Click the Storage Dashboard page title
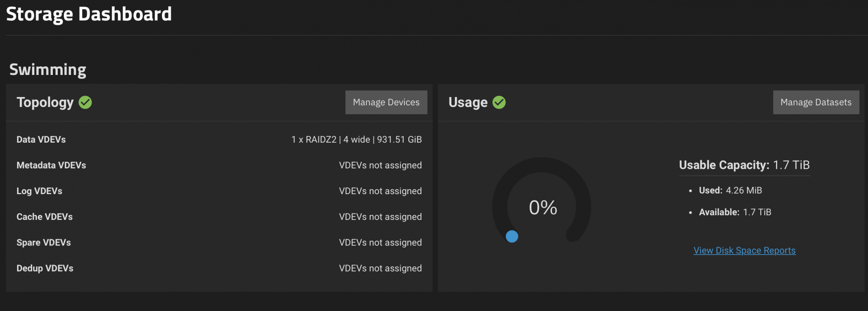Image resolution: width=868 pixels, height=311 pixels. coord(89,14)
